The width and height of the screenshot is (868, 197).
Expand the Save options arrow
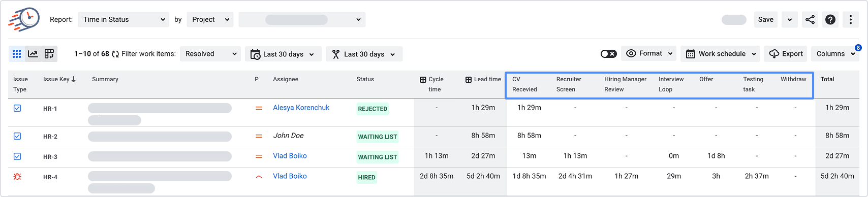pos(789,19)
